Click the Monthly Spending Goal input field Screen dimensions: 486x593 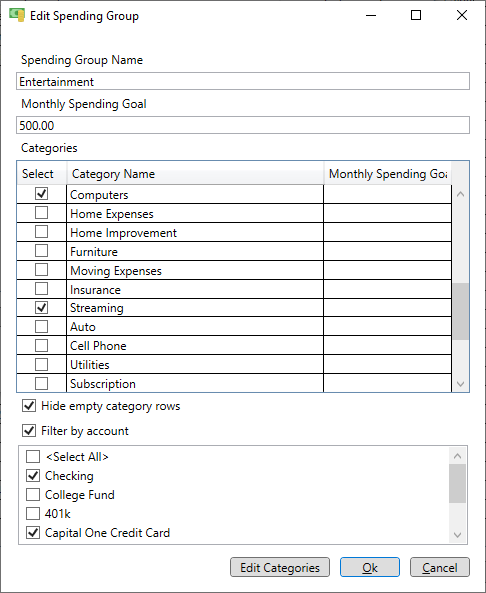point(243,125)
